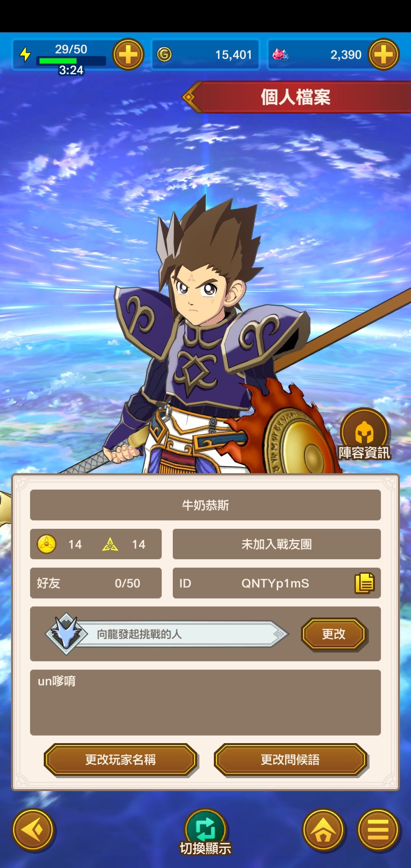Click 更改問候語 button

click(x=290, y=759)
